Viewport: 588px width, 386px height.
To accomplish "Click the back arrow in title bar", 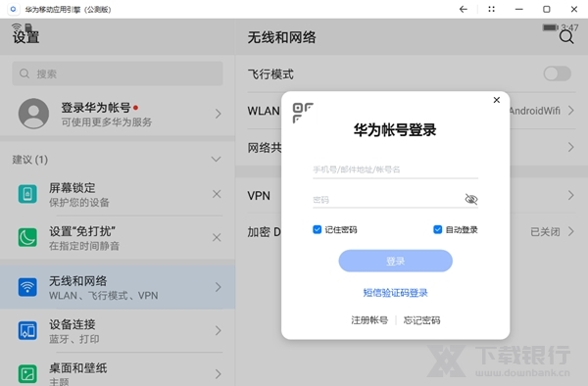I will (464, 9).
